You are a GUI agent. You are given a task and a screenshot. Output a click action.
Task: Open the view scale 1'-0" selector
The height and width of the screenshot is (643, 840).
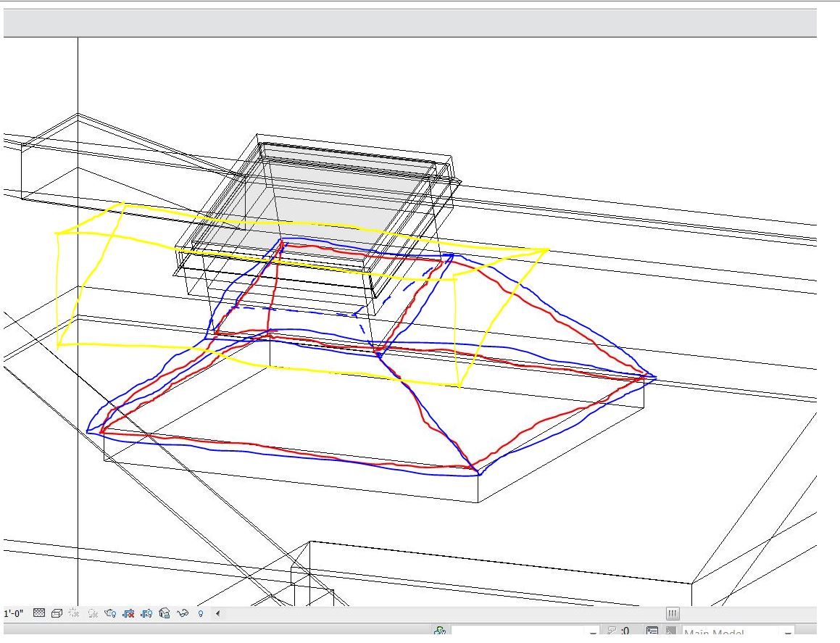[x=14, y=613]
